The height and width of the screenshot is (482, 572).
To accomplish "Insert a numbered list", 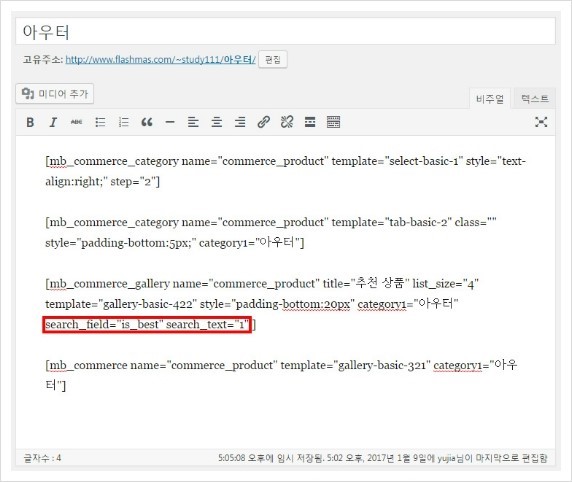I will click(x=124, y=122).
